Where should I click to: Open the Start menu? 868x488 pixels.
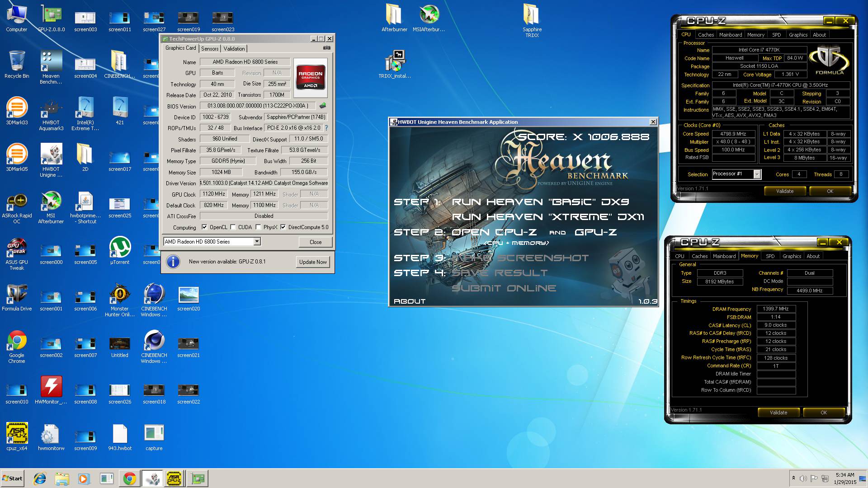(x=12, y=479)
